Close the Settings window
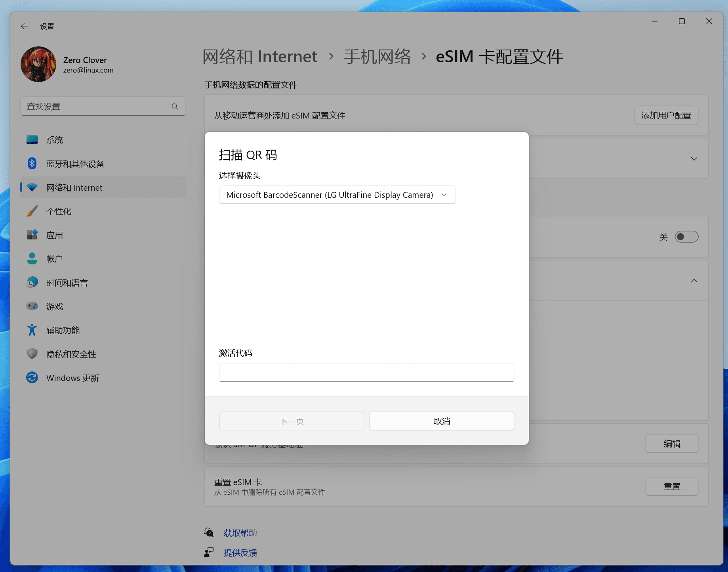Viewport: 728px width, 572px height. point(709,21)
